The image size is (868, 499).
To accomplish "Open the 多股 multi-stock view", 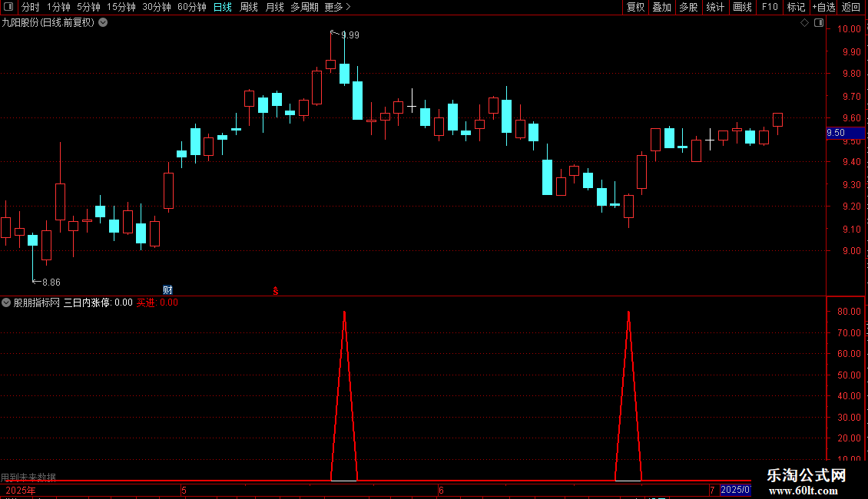I will pyautogui.click(x=688, y=7).
